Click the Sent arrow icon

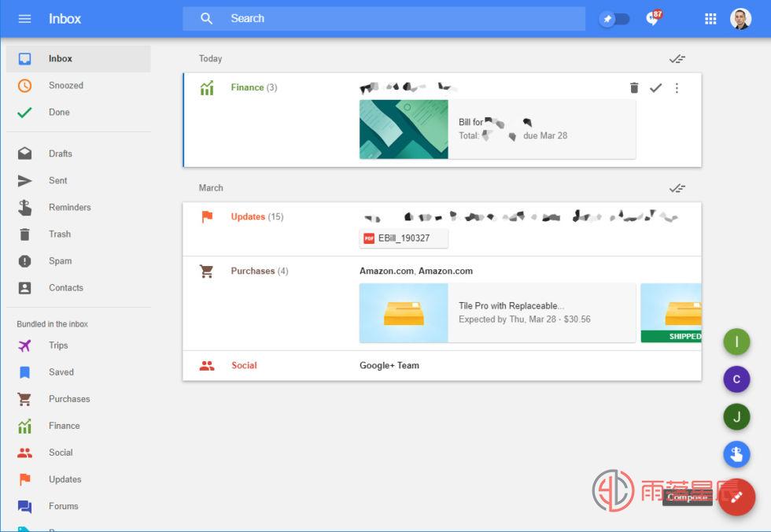(24, 180)
